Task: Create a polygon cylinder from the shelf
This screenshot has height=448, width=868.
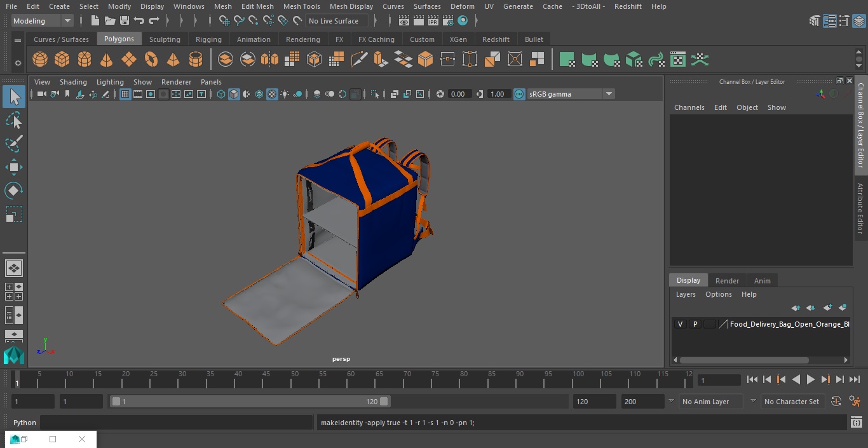Action: 85,60
